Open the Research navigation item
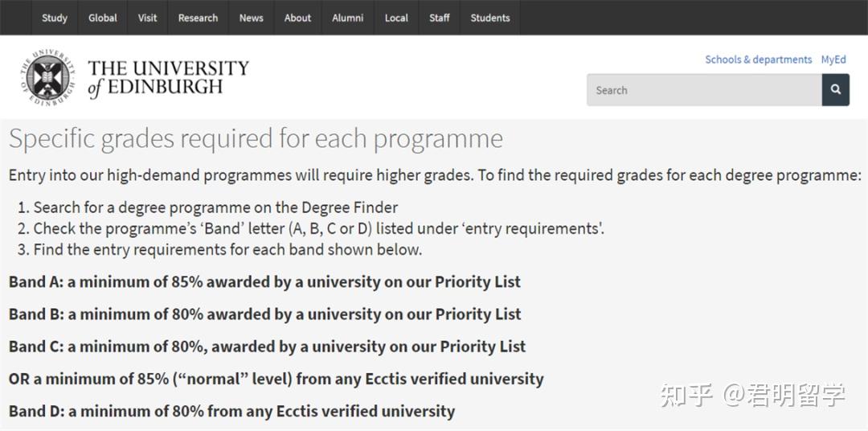868x431 pixels. coord(199,18)
